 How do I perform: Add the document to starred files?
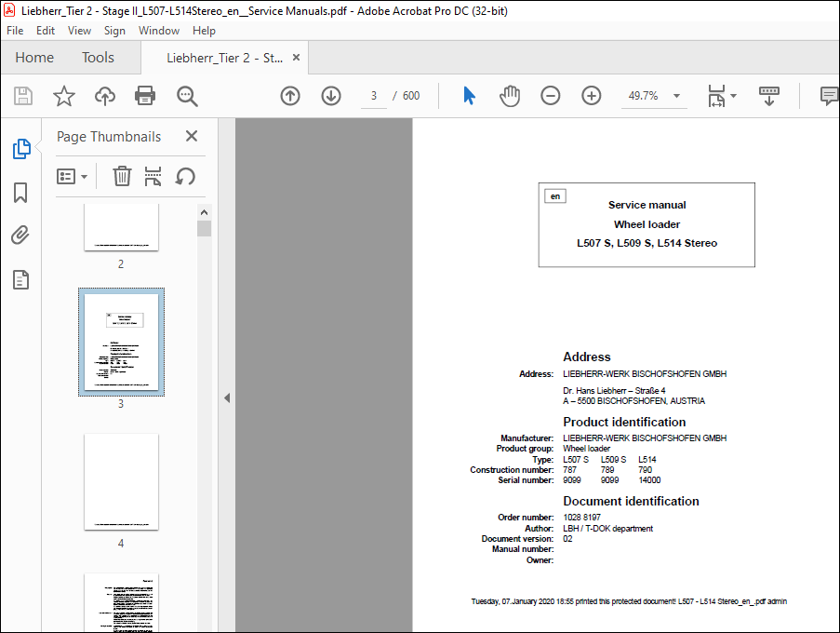point(64,96)
